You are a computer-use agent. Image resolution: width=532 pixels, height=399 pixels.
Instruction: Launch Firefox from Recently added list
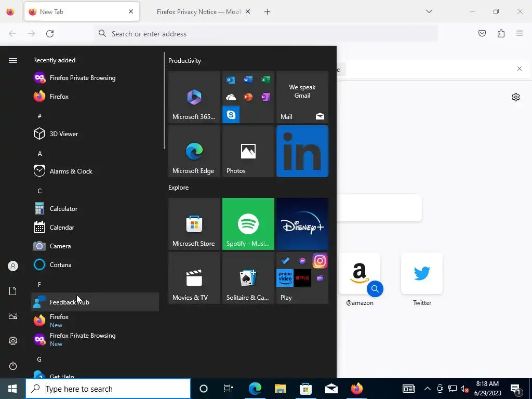pyautogui.click(x=95, y=96)
